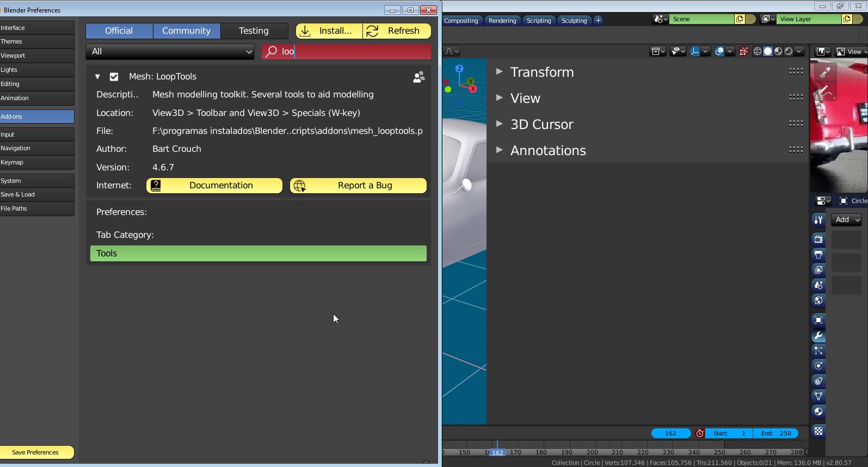The height and width of the screenshot is (467, 868).
Task: Open the Scene properties tab
Action: 818,285
